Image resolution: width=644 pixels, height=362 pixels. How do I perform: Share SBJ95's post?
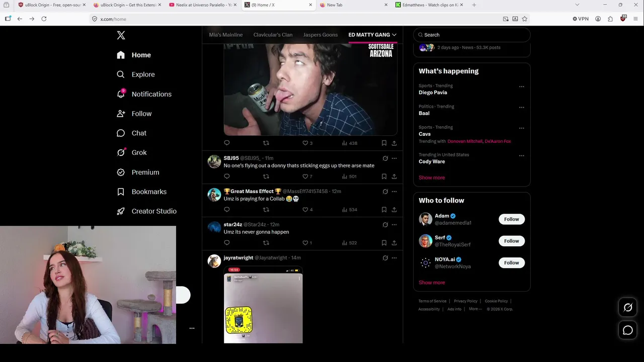394,176
